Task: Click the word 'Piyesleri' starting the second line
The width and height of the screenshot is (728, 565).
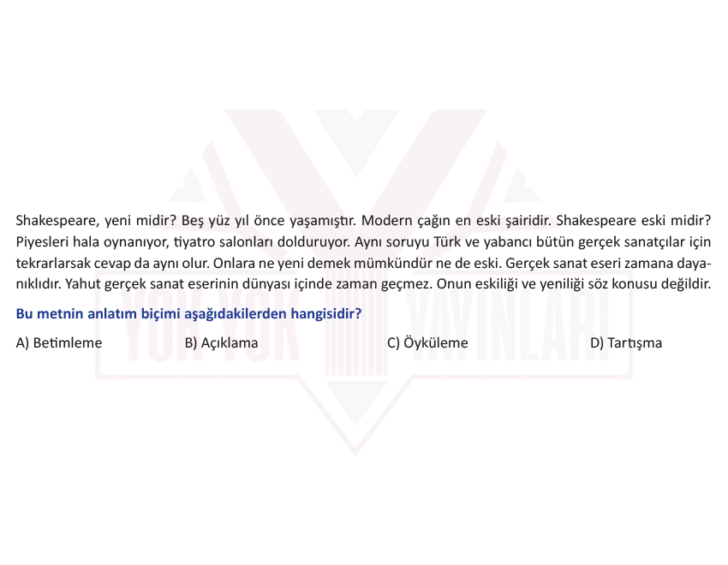Action: coord(42,242)
